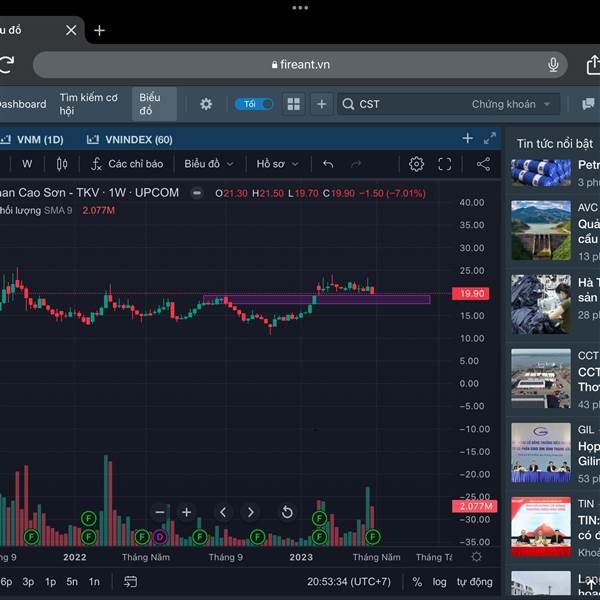The height and width of the screenshot is (600, 600).
Task: Select the 3p time range
Action: pyautogui.click(x=28, y=582)
